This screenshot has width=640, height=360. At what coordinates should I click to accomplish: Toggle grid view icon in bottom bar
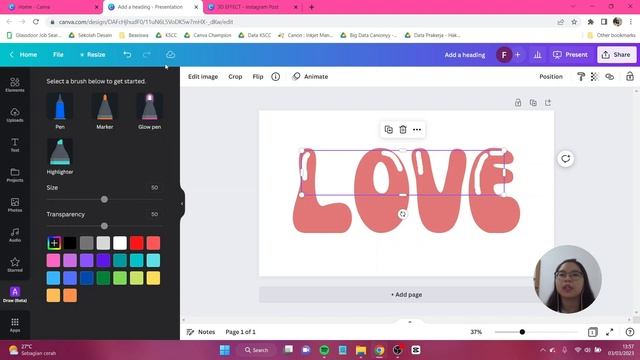592,332
